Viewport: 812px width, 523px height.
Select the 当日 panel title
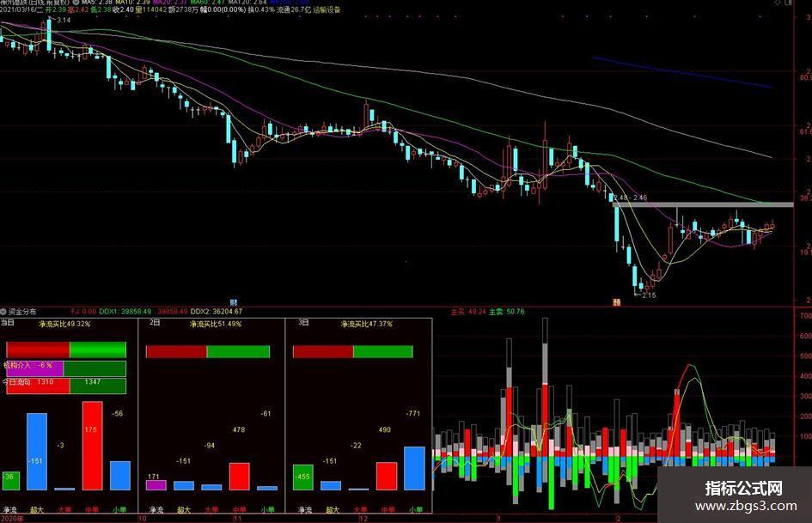[x=7, y=323]
